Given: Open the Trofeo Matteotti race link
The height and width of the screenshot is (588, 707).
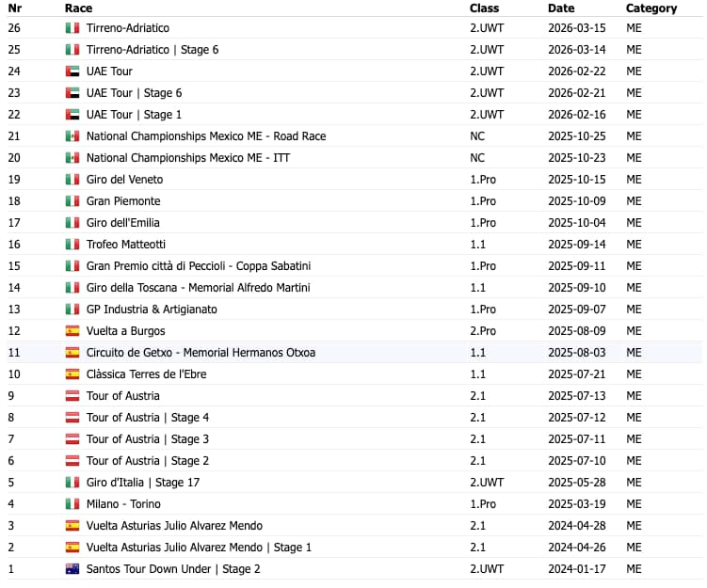Looking at the screenshot, I should [x=125, y=245].
